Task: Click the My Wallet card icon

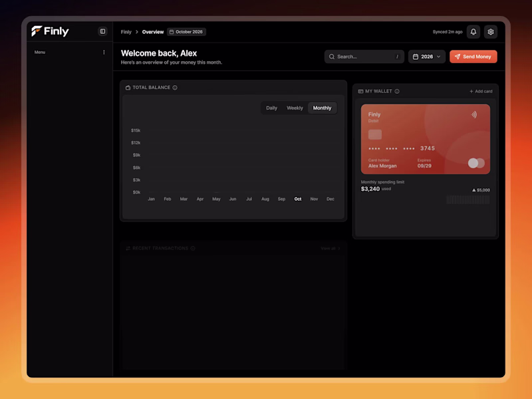Action: click(x=360, y=91)
